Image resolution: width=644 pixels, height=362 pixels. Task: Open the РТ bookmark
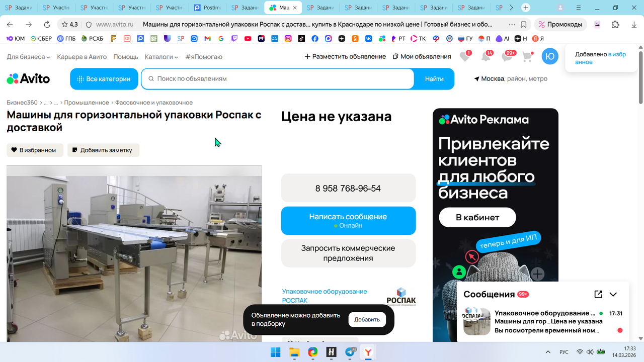coord(398,38)
